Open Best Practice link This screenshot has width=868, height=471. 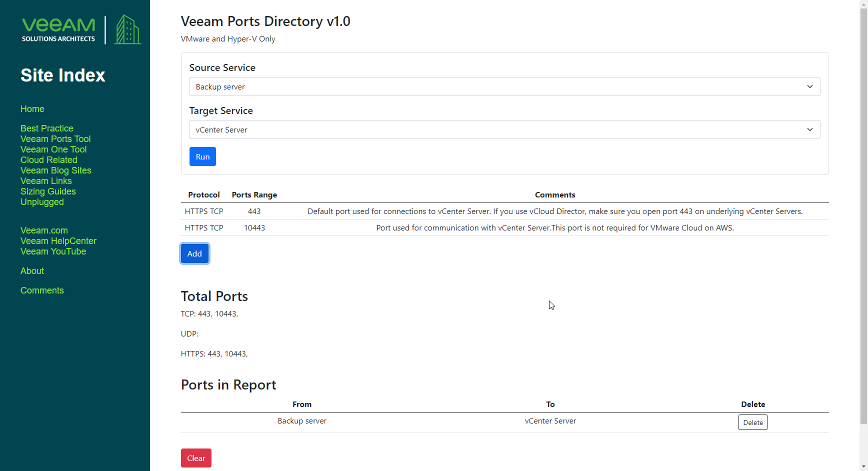point(47,128)
